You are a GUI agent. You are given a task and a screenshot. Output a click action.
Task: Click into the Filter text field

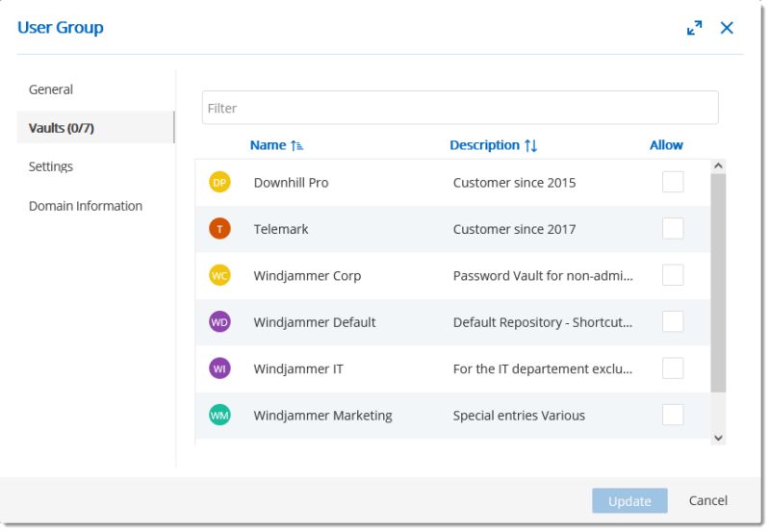click(460, 108)
